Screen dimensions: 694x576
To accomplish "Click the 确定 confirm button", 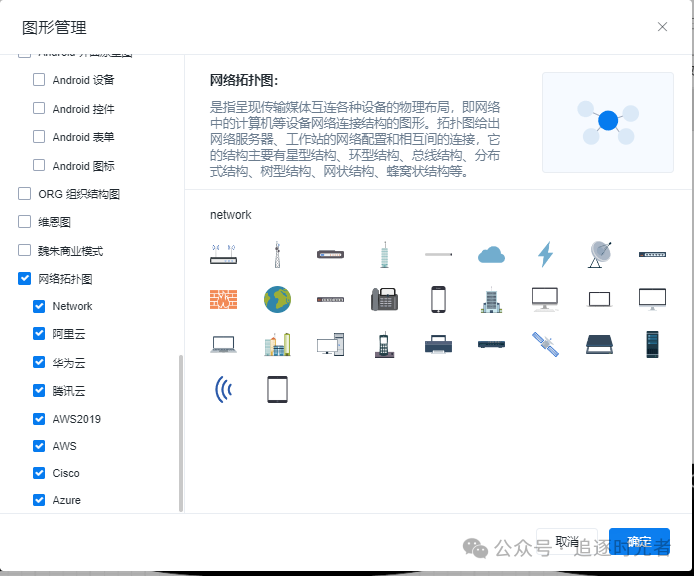I will [639, 541].
